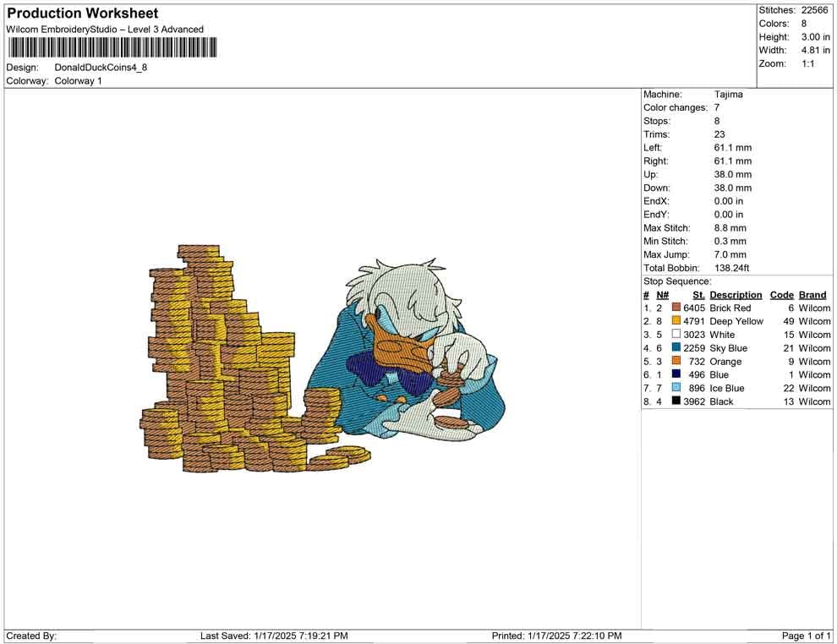Image resolution: width=837 pixels, height=644 pixels.
Task: Click the Machine value 'Tajima'
Action: pyautogui.click(x=728, y=94)
